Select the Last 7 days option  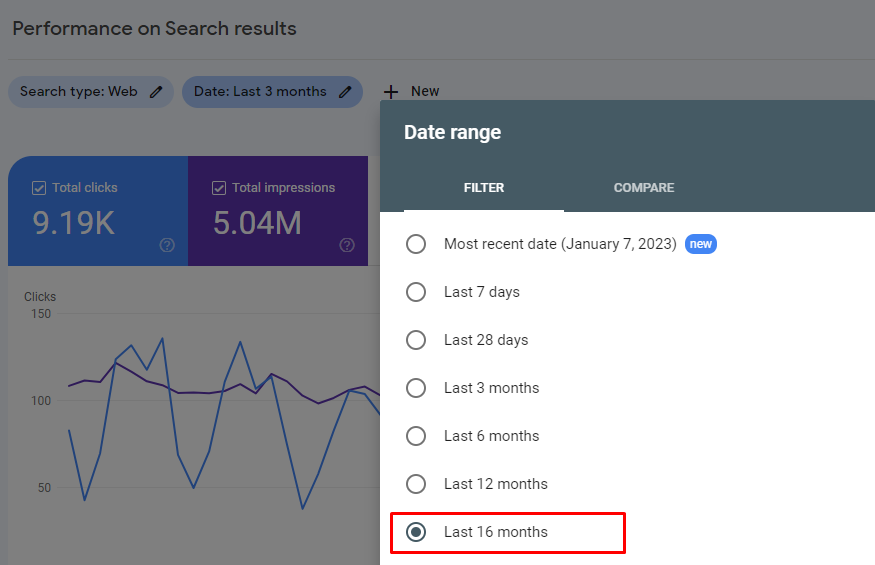click(x=416, y=292)
